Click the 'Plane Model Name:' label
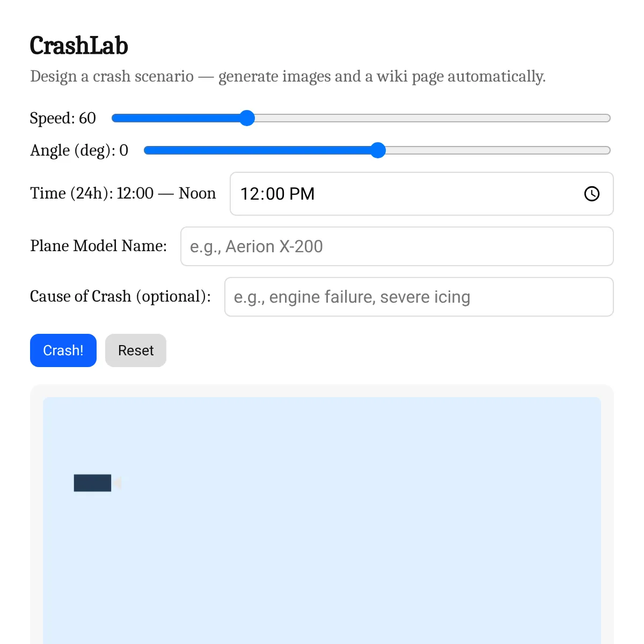644x644 pixels. pyautogui.click(x=98, y=246)
